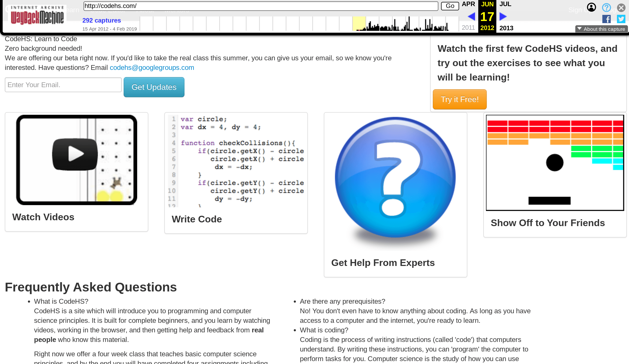The image size is (629, 364).
Task: Click the Try it Free! button
Action: click(x=460, y=99)
